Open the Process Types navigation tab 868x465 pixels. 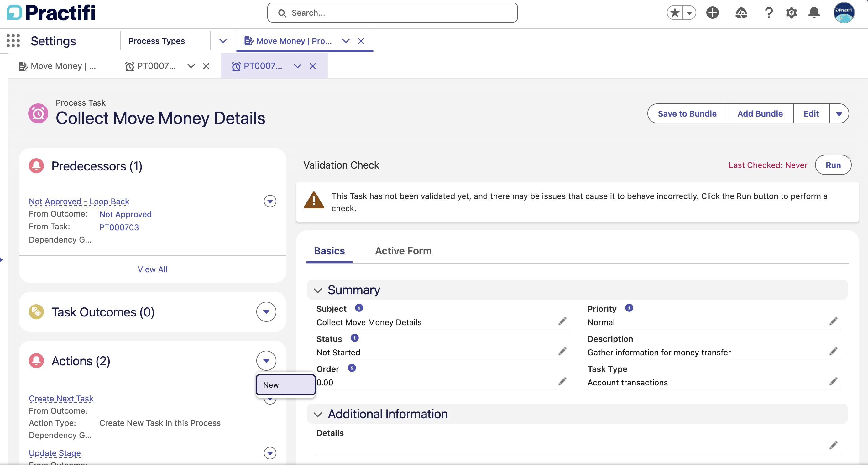(x=157, y=41)
